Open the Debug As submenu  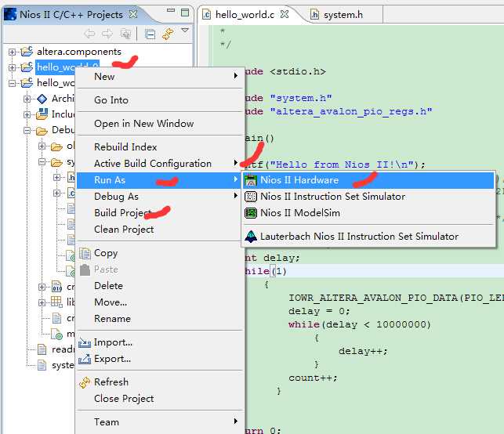[x=159, y=197]
